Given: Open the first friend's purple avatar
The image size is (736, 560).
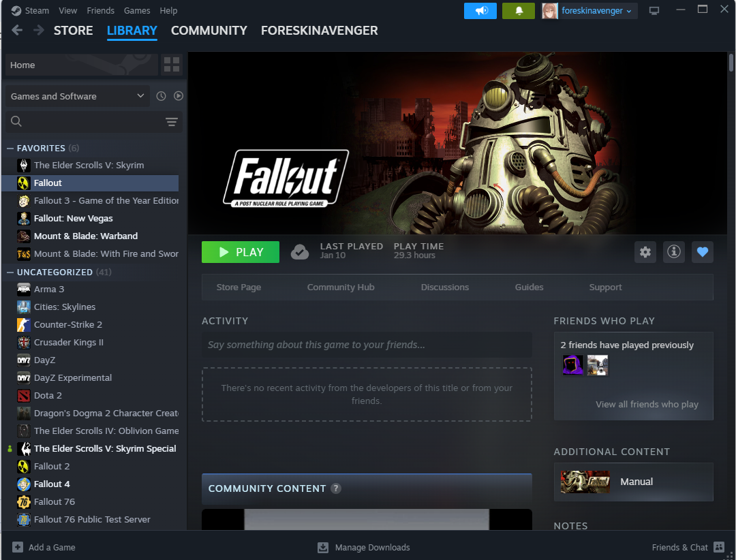Looking at the screenshot, I should click(x=572, y=365).
